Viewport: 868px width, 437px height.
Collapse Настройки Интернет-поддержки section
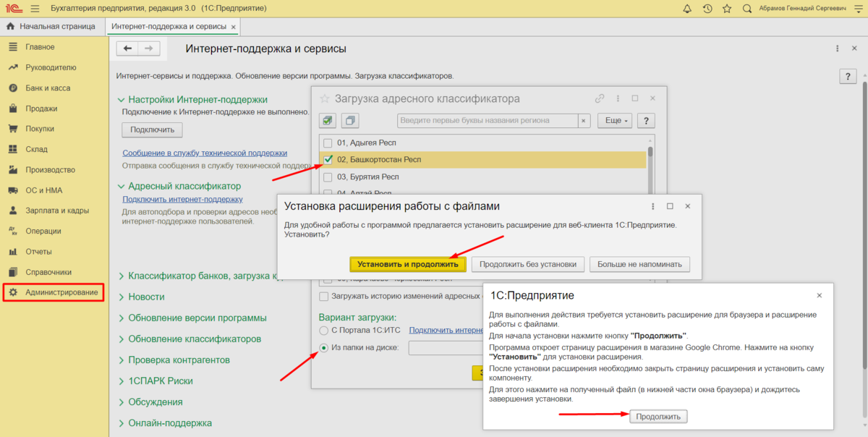click(x=122, y=100)
